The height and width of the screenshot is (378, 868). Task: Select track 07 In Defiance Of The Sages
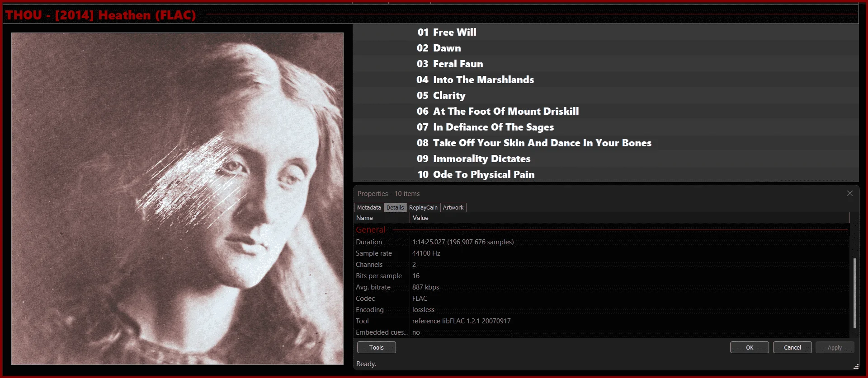[606, 127]
